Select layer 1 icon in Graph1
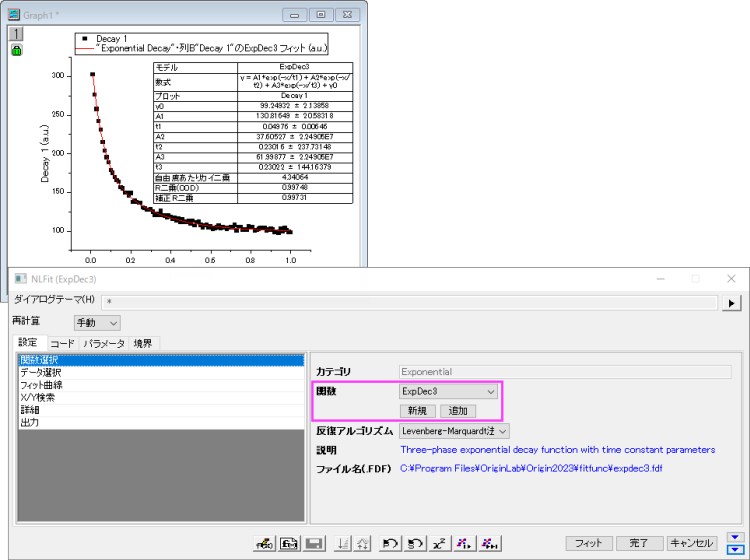 point(16,33)
